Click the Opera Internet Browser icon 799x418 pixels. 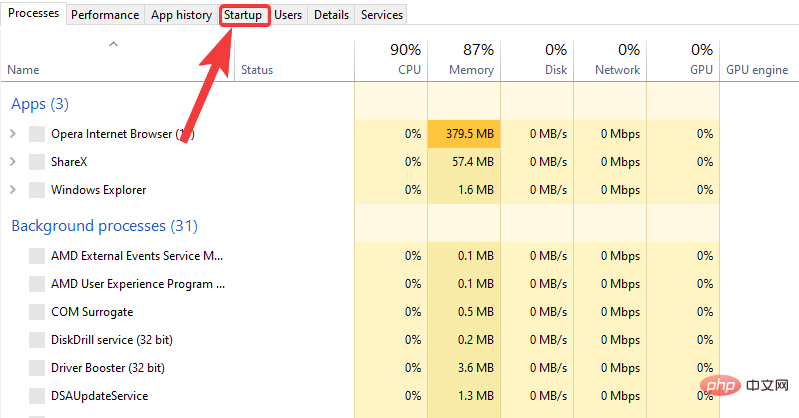click(37, 134)
